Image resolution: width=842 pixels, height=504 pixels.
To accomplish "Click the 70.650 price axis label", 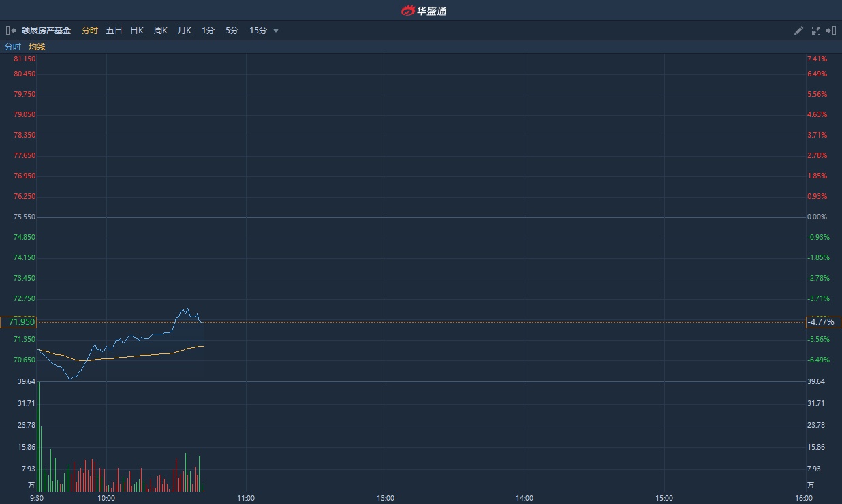I will point(25,360).
